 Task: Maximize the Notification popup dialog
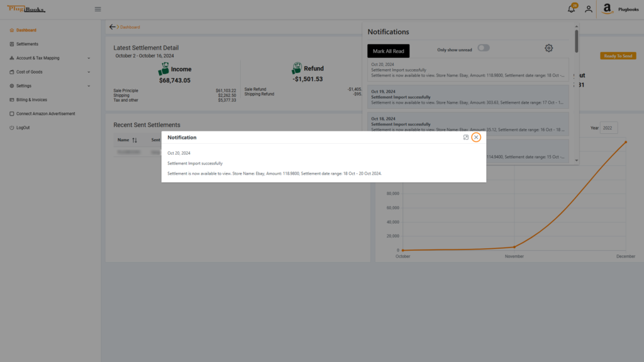(x=466, y=138)
